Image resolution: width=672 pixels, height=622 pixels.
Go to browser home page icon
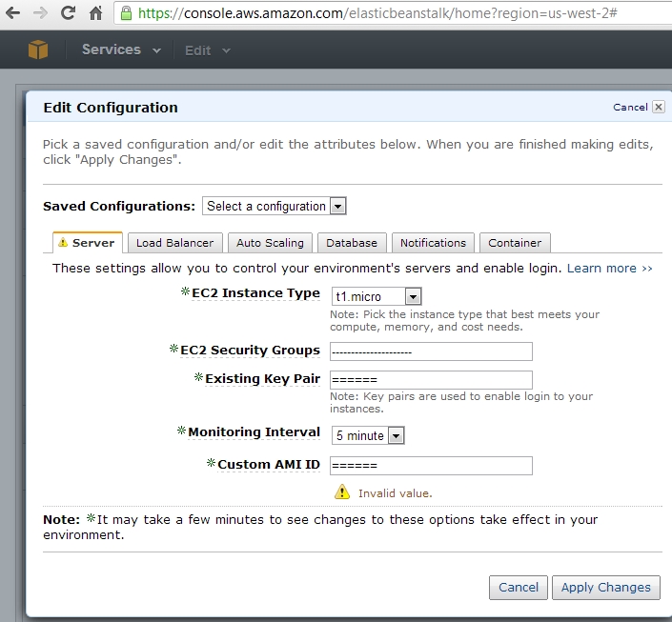[95, 12]
